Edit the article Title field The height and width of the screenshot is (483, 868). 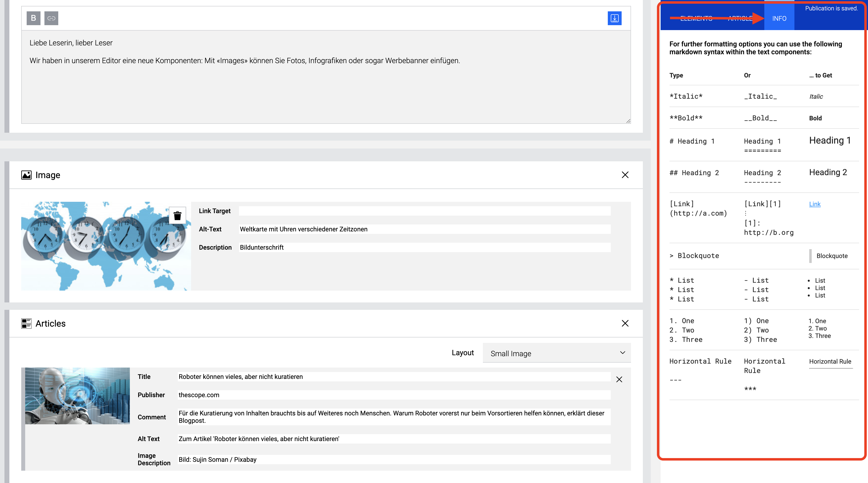point(394,377)
